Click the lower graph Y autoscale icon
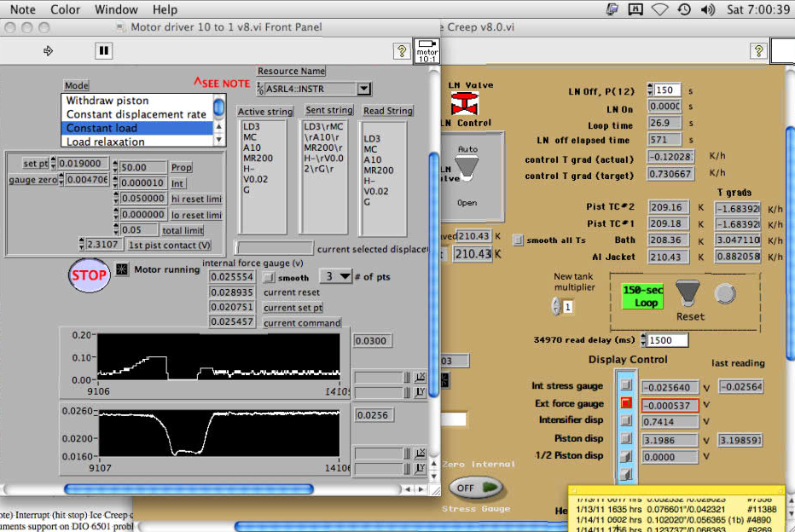Screen dimensions: 795x532 (x=420, y=469)
